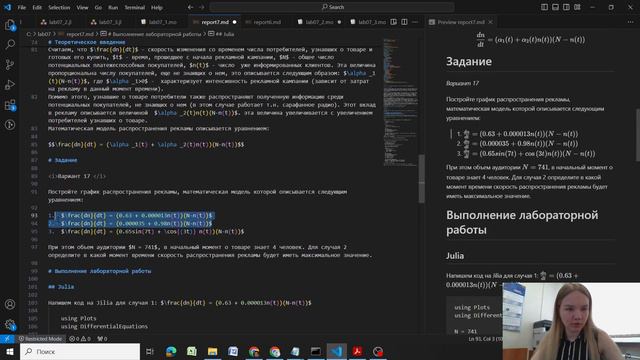Open more actions for editor group
This screenshot has height=360, width=640.
(x=415, y=22)
